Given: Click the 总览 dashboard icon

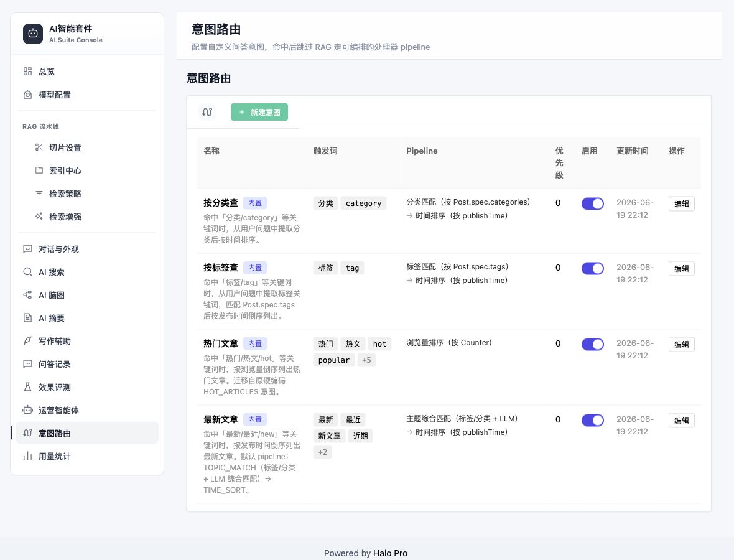Looking at the screenshot, I should click(x=27, y=71).
